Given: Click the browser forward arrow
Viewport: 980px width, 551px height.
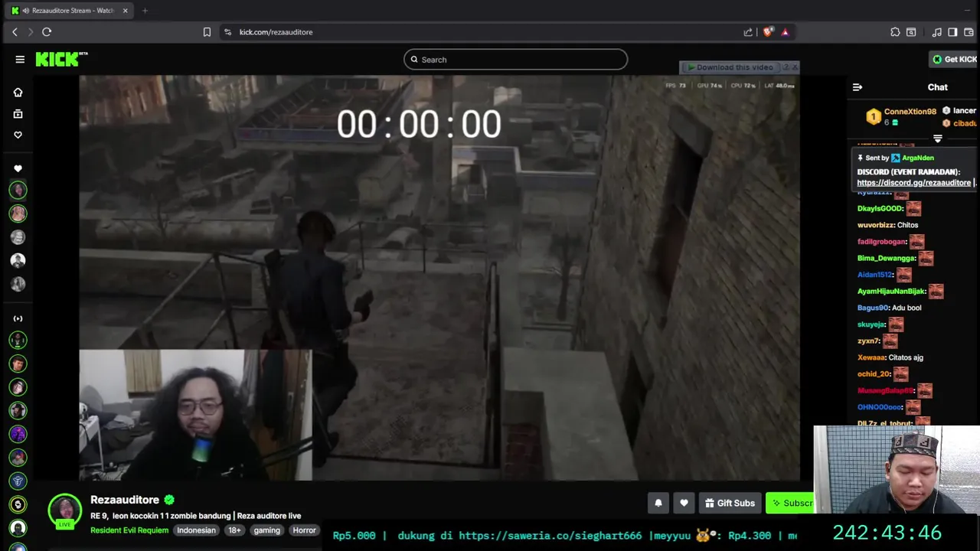Looking at the screenshot, I should coord(31,32).
